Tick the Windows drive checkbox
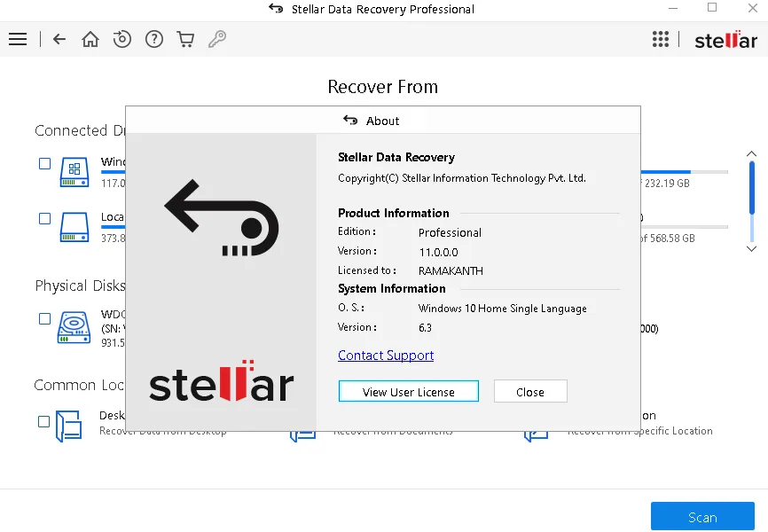This screenshot has width=768, height=532. pyautogui.click(x=44, y=163)
